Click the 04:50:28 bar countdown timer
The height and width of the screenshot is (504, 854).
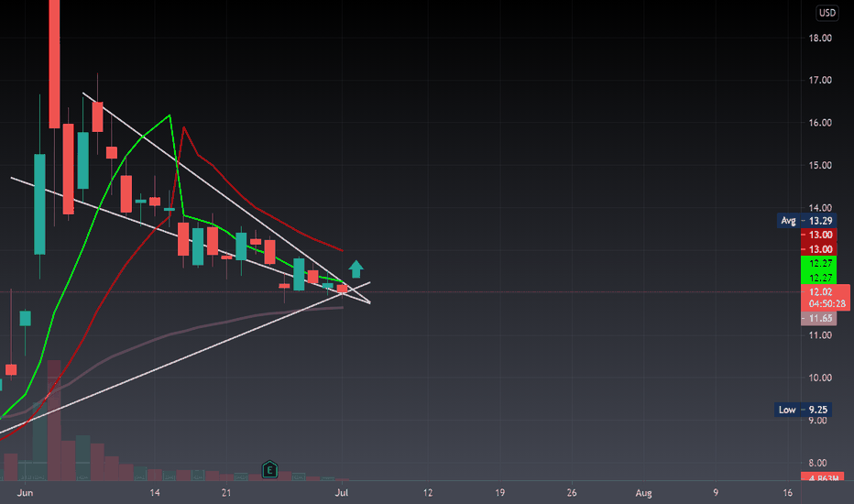tap(827, 304)
